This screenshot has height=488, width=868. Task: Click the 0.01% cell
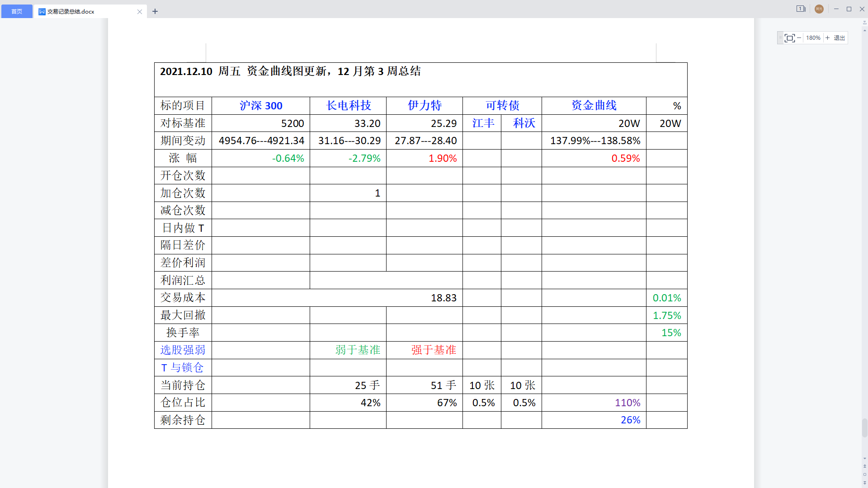[667, 298]
